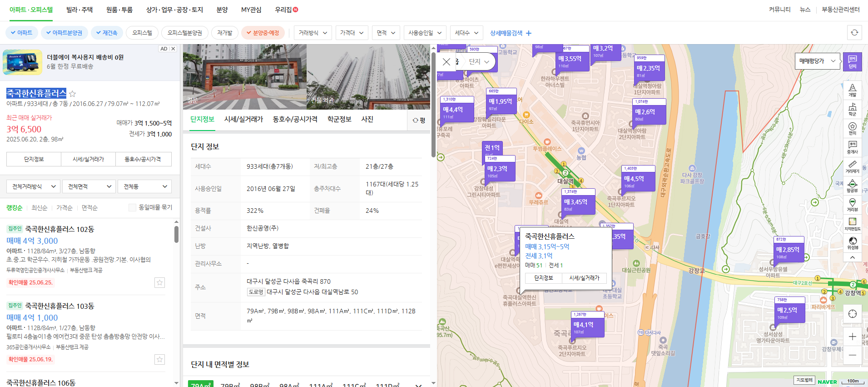868x387 pixels.
Task: Open the 원룸·투룸 menu
Action: click(x=119, y=10)
